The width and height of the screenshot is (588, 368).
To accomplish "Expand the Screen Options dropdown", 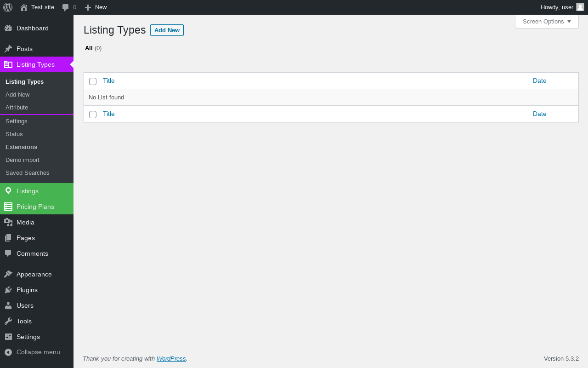I will coord(547,22).
